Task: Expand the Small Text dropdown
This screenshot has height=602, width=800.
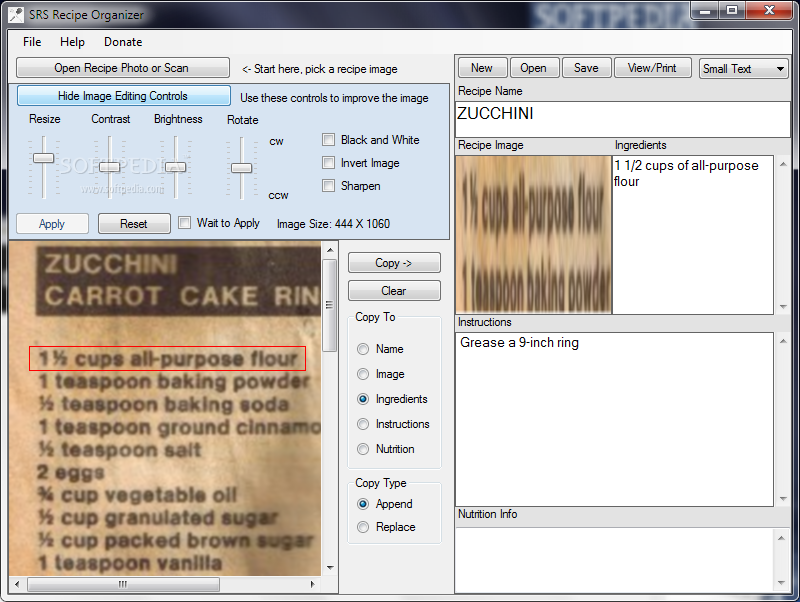Action: (x=743, y=68)
